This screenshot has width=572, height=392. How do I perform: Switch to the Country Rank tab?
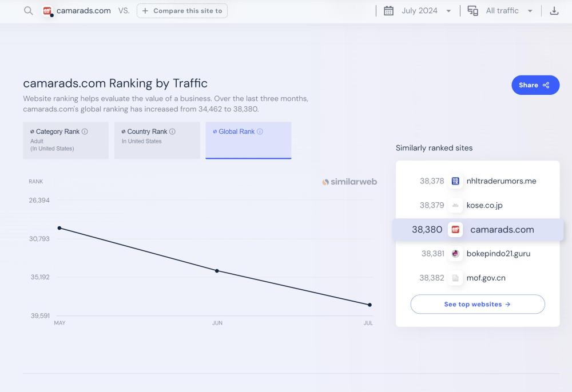tap(157, 140)
